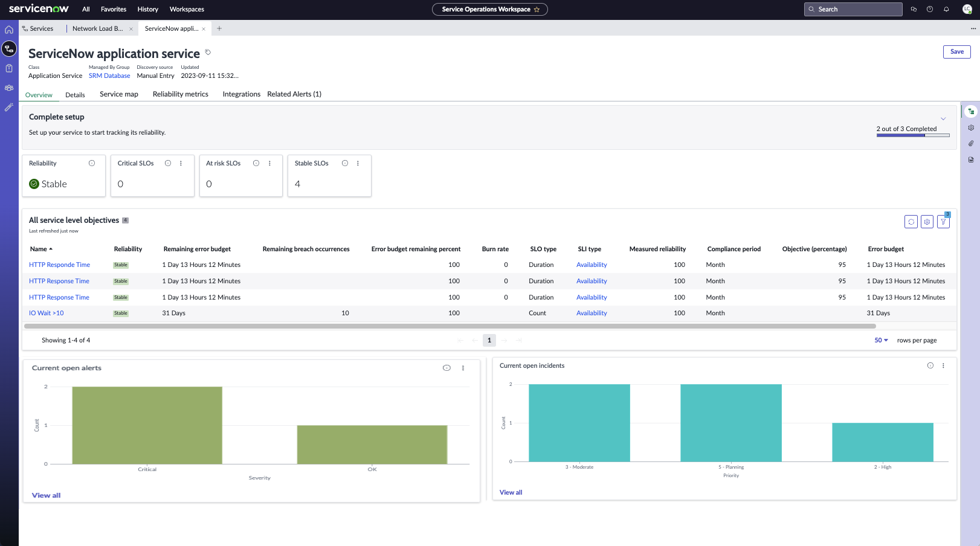The height and width of the screenshot is (546, 980).
Task: Click the Critical bar in alerts chart
Action: pos(147,425)
